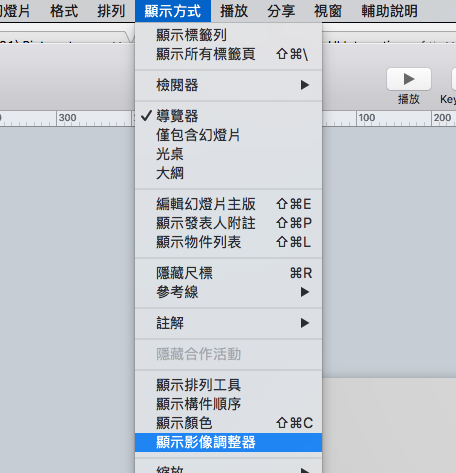Click the 播放 play button in toolbar
This screenshot has width=456, height=473.
click(409, 79)
